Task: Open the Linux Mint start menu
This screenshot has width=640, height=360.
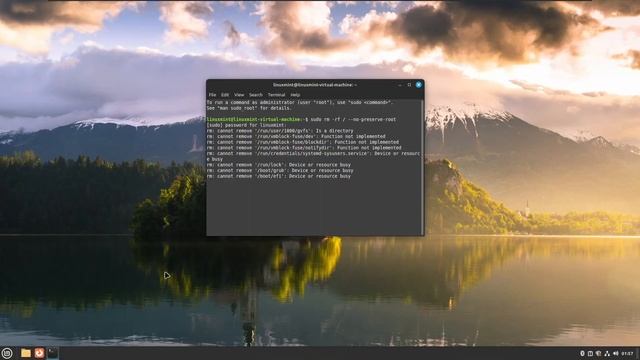Action: point(7,353)
